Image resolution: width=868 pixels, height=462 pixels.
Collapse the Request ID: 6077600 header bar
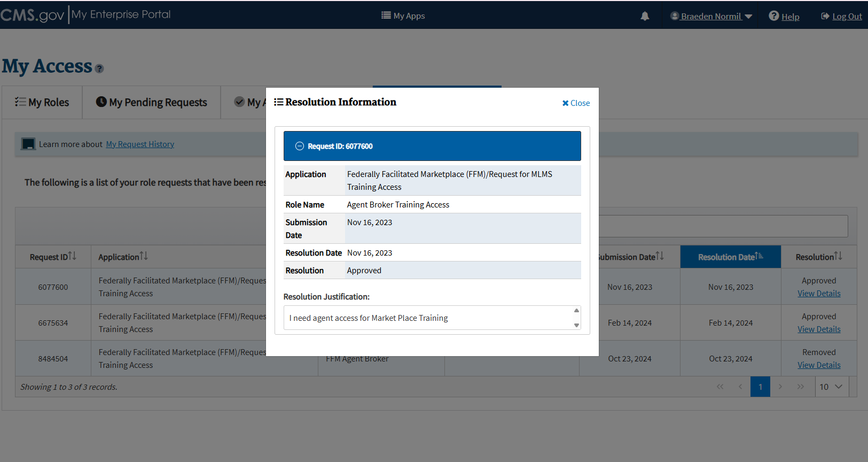tap(432, 146)
